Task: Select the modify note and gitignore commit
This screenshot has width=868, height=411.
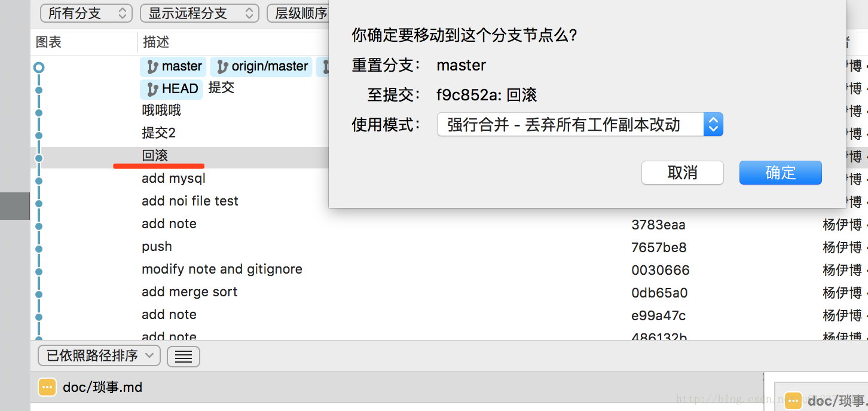Action: click(x=222, y=269)
